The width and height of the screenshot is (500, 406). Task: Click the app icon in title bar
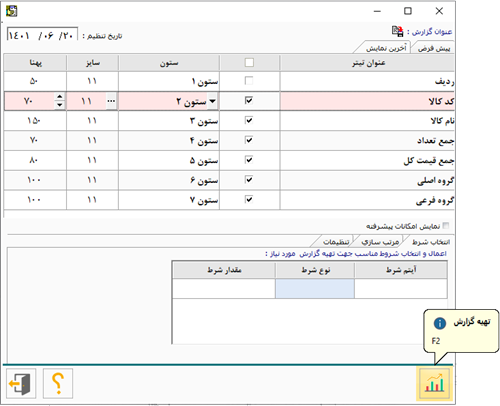[x=12, y=11]
